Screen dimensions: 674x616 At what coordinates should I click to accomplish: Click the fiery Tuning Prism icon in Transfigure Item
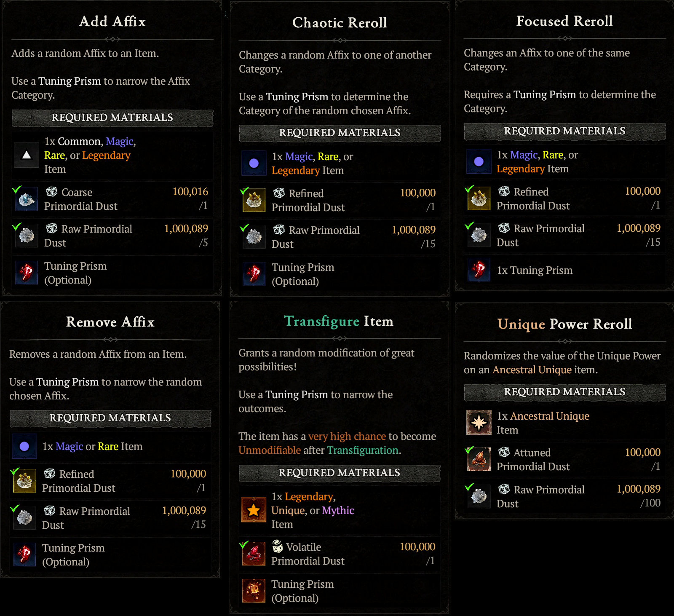[x=254, y=591]
